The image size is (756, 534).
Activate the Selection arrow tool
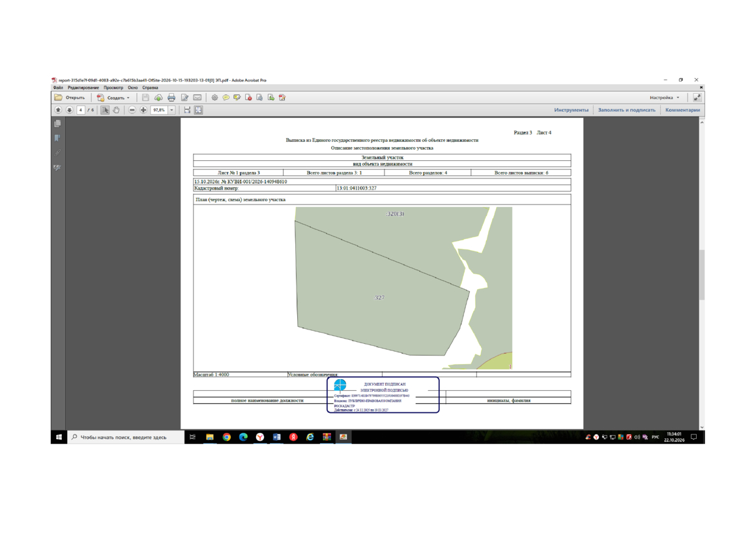click(105, 110)
